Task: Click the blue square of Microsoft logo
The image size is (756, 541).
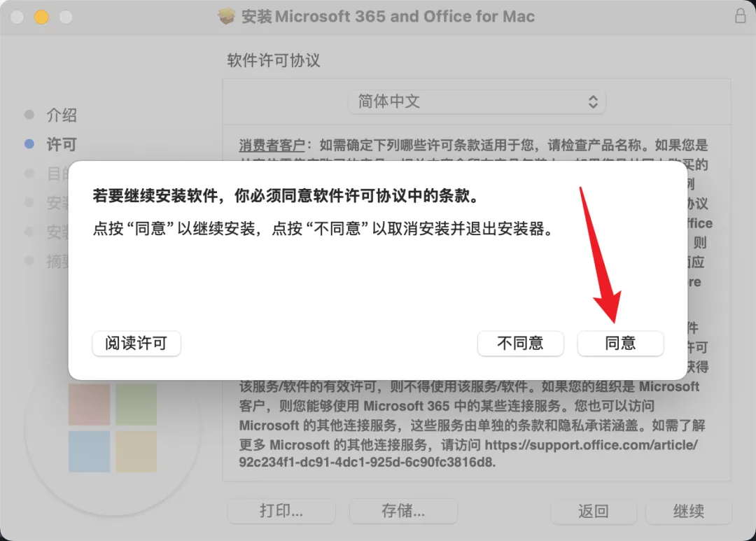Action: [89, 451]
